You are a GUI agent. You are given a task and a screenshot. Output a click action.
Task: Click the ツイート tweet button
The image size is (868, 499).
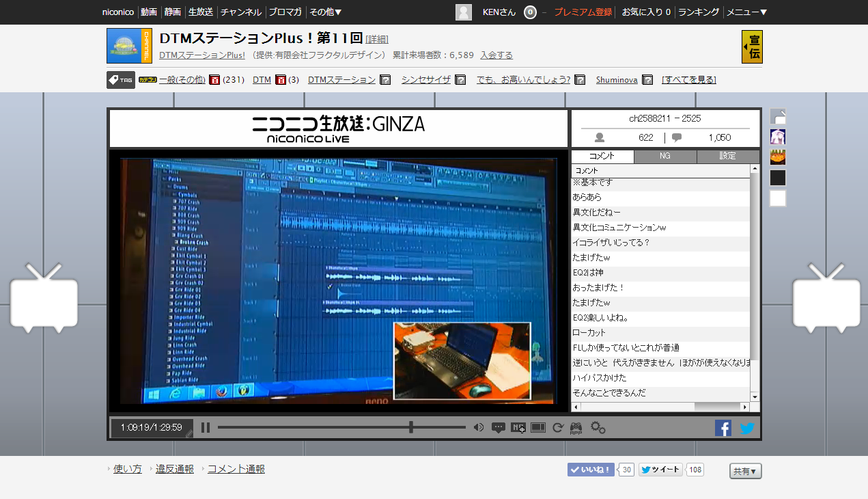(x=660, y=470)
